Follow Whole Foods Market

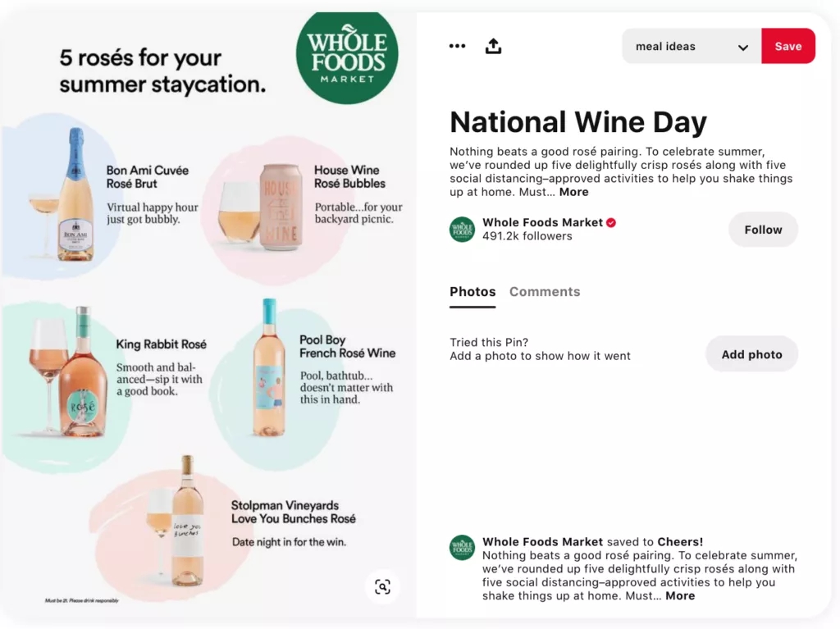tap(763, 230)
